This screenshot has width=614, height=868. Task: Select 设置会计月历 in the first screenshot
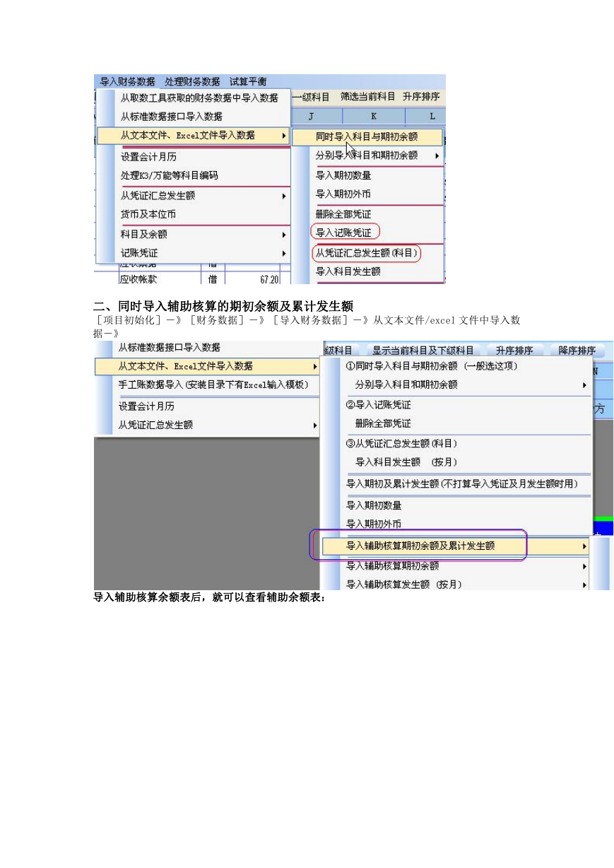[x=193, y=157]
